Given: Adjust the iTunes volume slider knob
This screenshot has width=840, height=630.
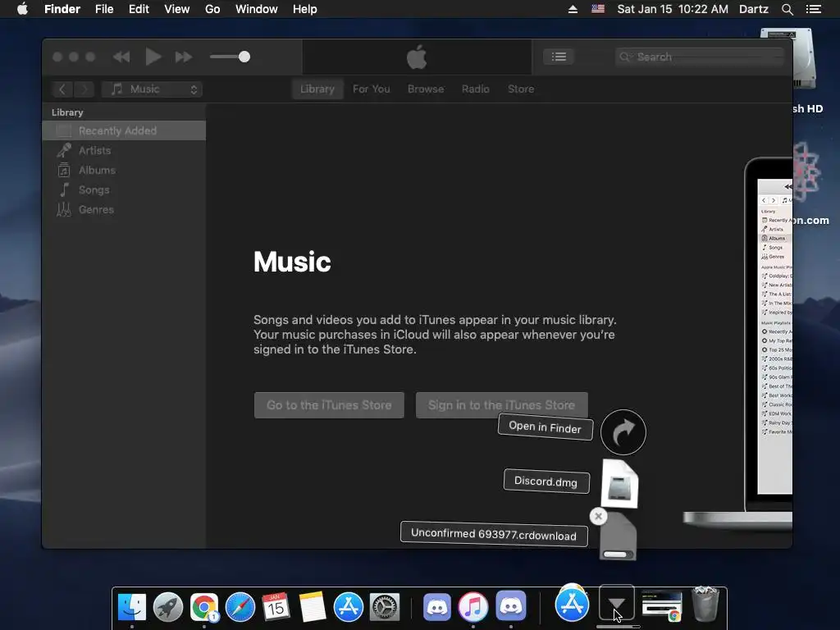Looking at the screenshot, I should (x=244, y=57).
